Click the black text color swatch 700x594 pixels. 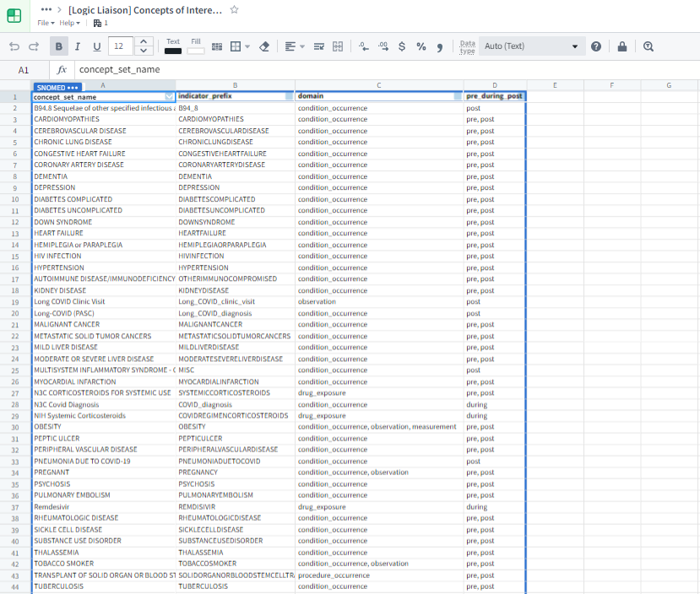point(173,51)
